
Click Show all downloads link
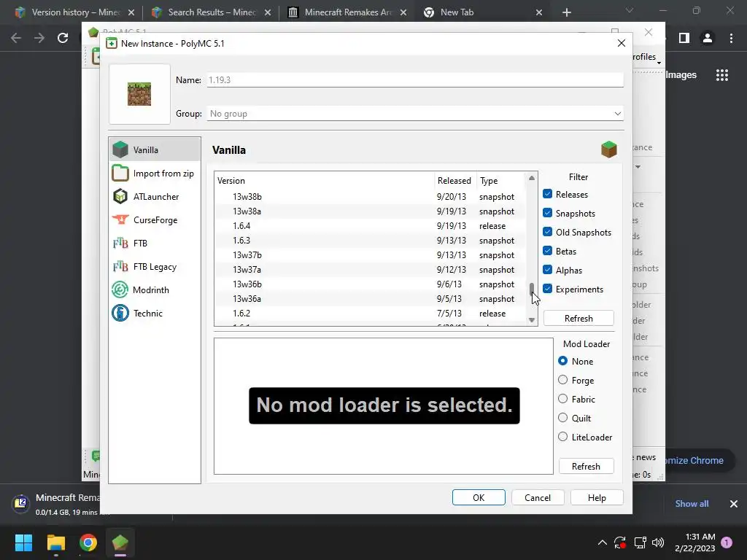692,504
